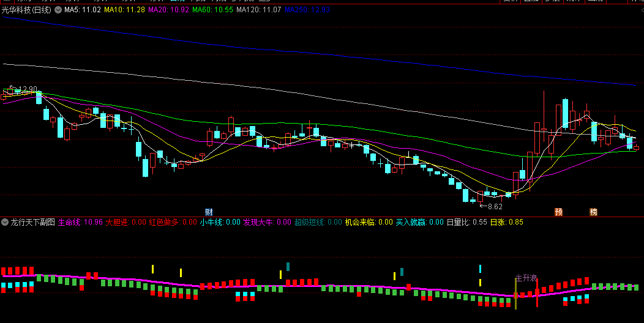Click the 发现大牛: 0.00 readout
Screen dimensions: 644x323
(268, 223)
